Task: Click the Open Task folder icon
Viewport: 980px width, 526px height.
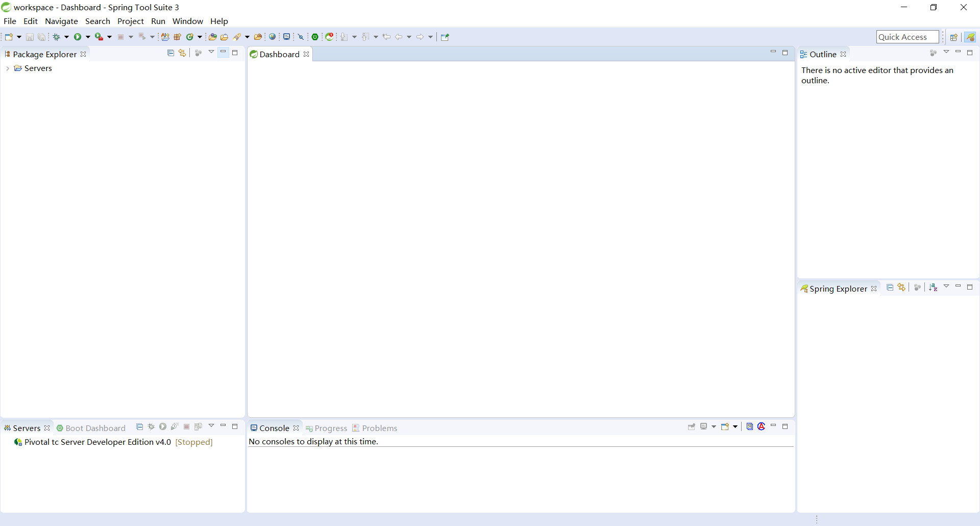Action: click(224, 37)
